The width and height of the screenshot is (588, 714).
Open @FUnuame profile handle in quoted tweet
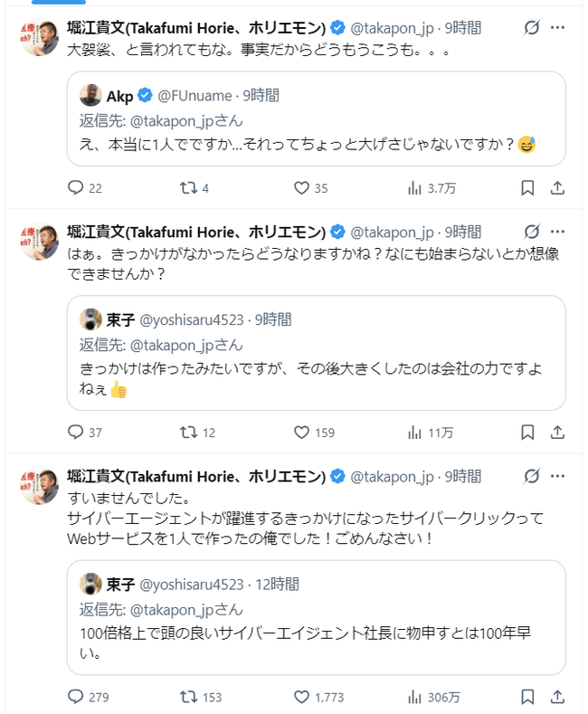[x=193, y=95]
